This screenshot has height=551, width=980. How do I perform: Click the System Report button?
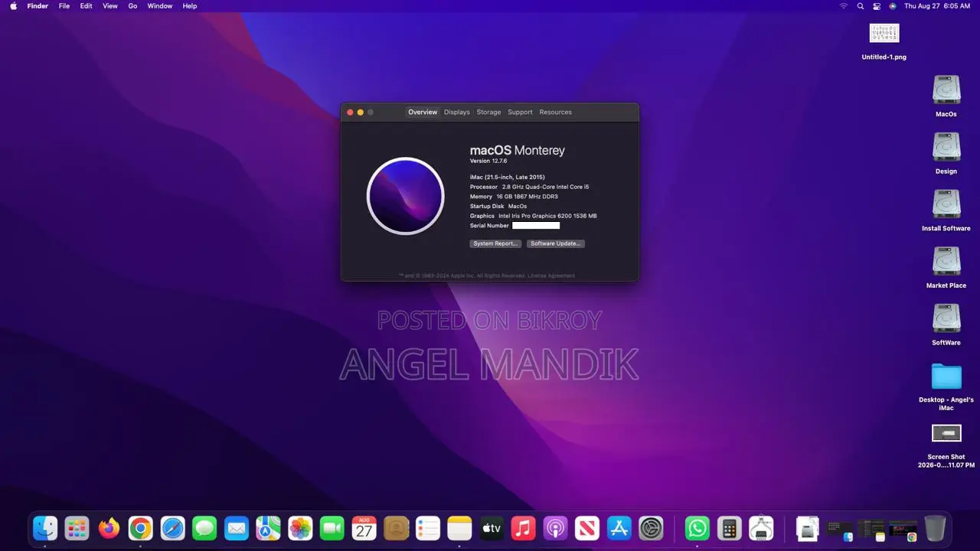pos(495,243)
